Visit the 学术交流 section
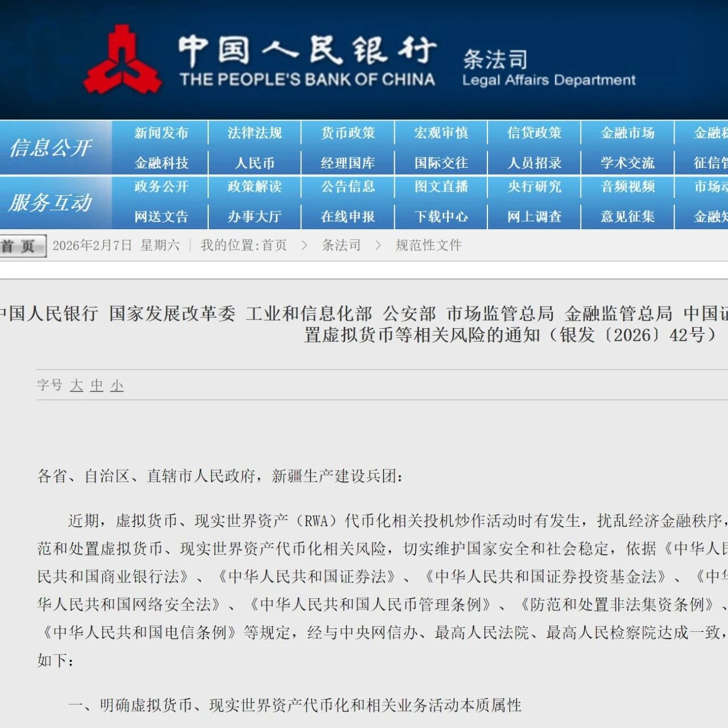728x728 pixels. click(627, 163)
